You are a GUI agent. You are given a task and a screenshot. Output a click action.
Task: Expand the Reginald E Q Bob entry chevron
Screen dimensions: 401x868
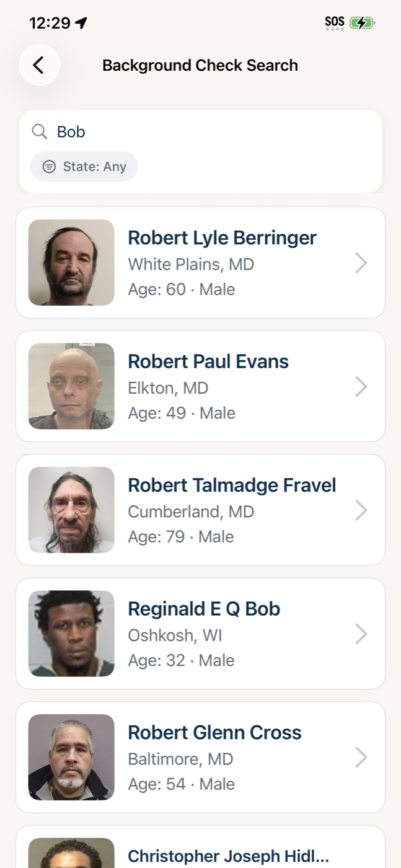pyautogui.click(x=361, y=634)
